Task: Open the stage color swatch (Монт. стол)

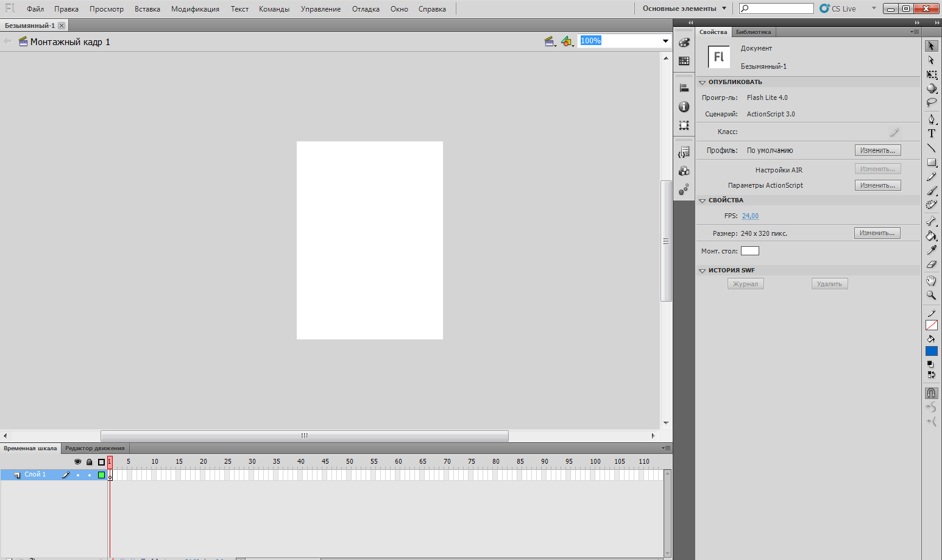Action: click(x=749, y=251)
